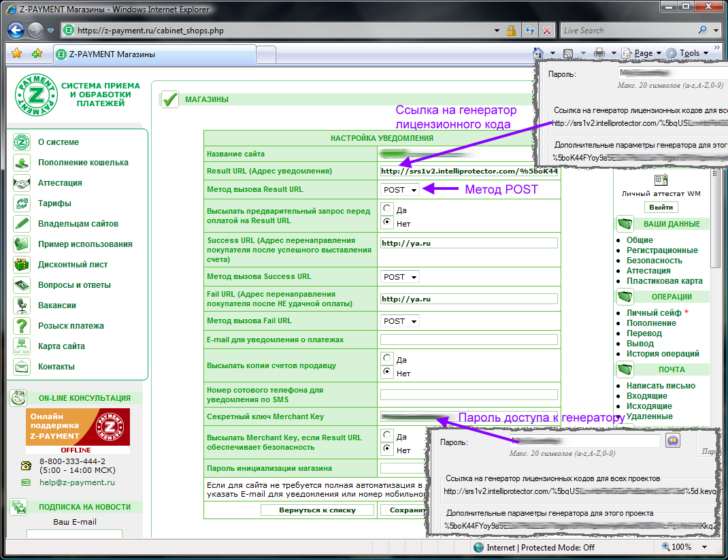Click the Вернуться к списку button
The width and height of the screenshot is (728, 560).
(317, 510)
